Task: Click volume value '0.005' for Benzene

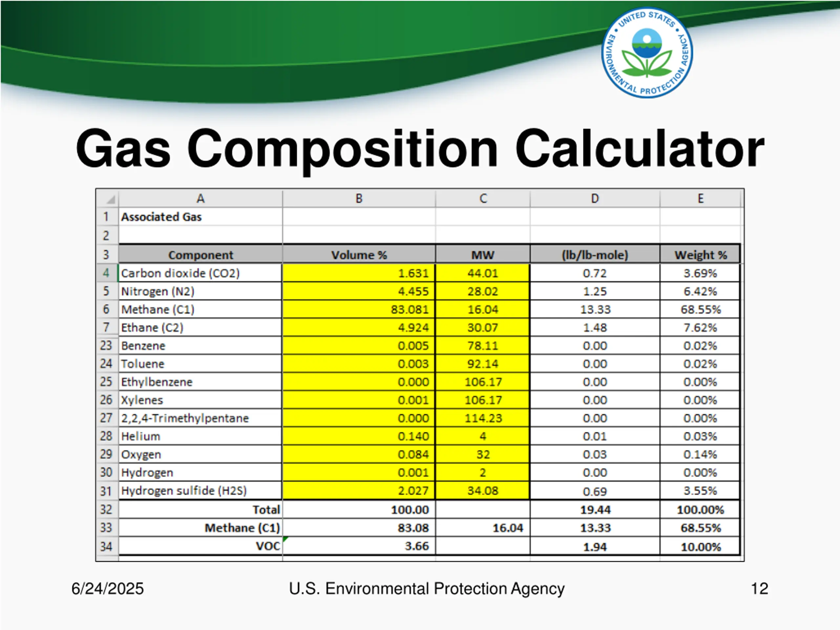Action: click(x=359, y=346)
